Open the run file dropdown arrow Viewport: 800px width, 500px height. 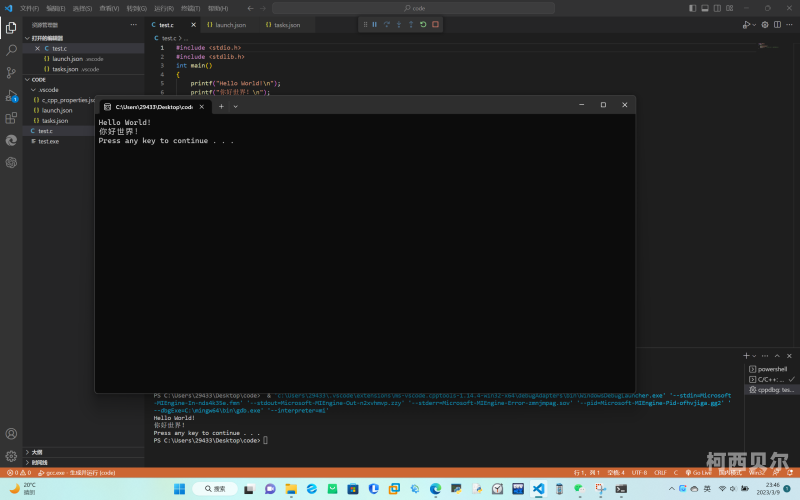tap(754, 24)
